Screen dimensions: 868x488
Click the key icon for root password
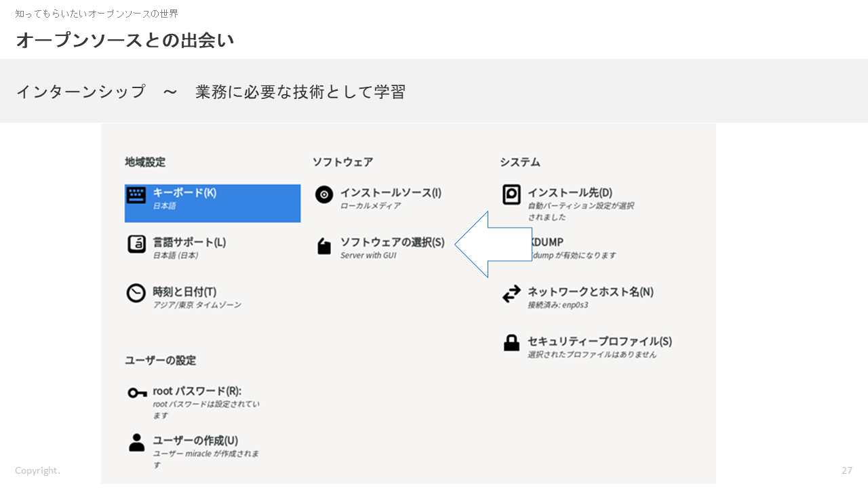[137, 393]
